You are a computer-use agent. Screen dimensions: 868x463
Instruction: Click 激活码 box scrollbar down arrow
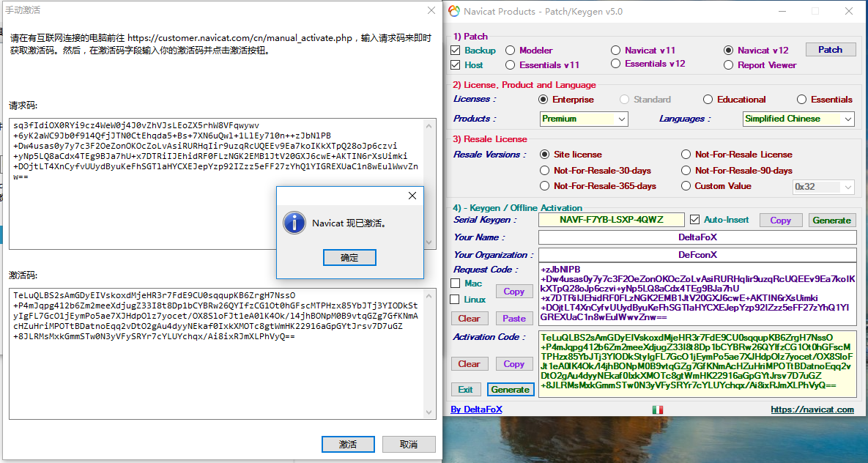click(429, 412)
